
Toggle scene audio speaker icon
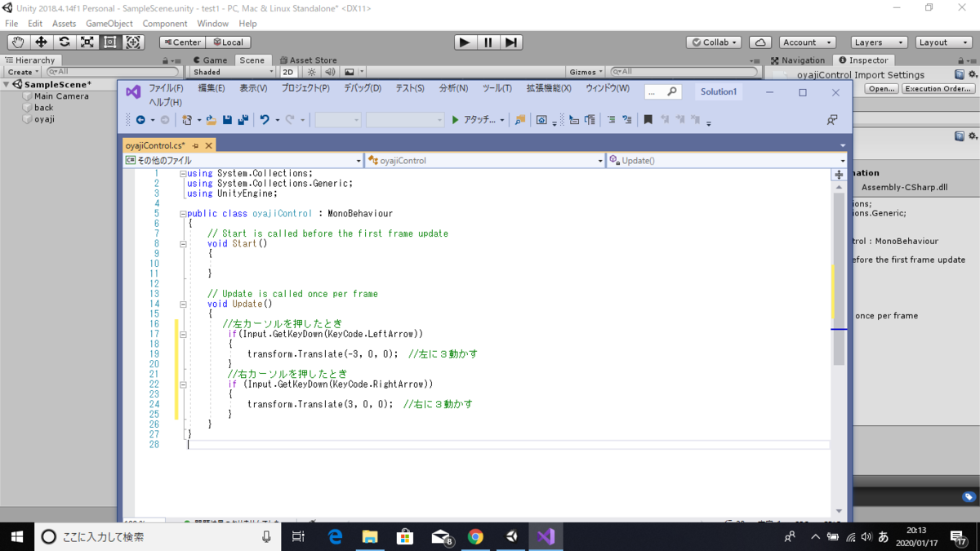click(x=330, y=72)
